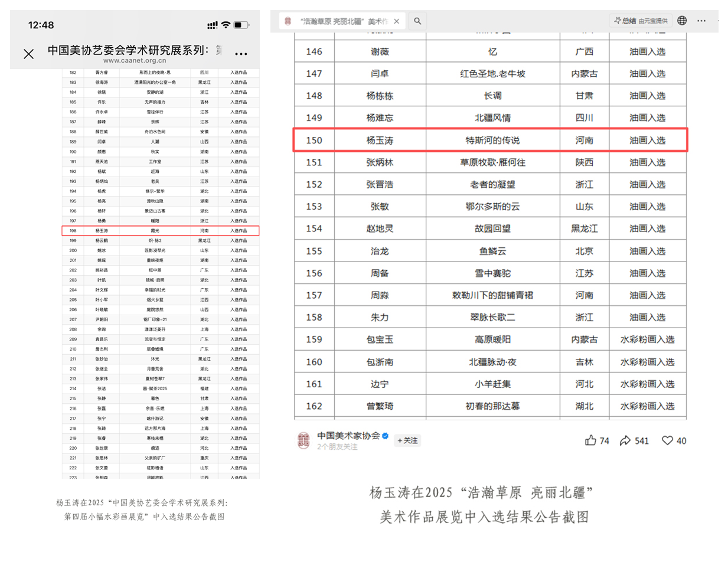
Task: Tap the phone battery status icon
Action: pyautogui.click(x=241, y=25)
